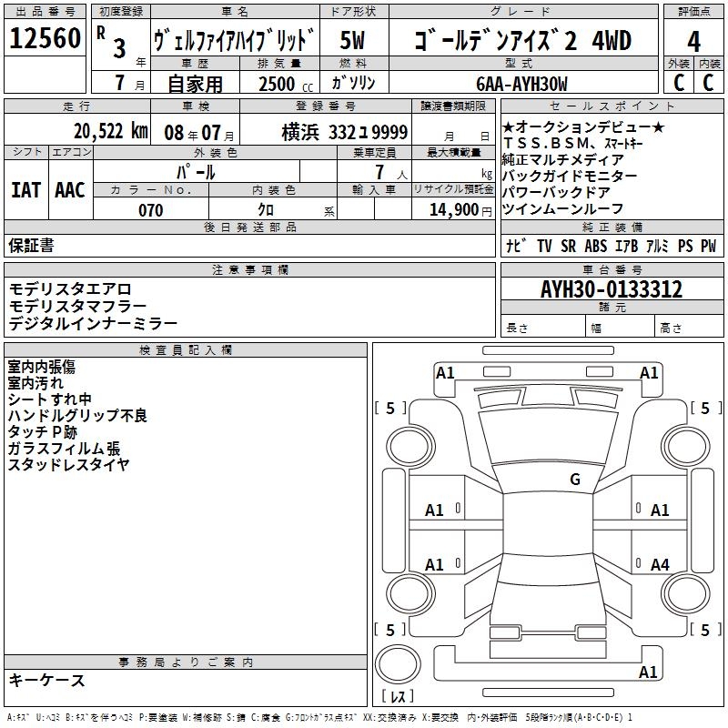Click lot number 12560

[x=45, y=37]
